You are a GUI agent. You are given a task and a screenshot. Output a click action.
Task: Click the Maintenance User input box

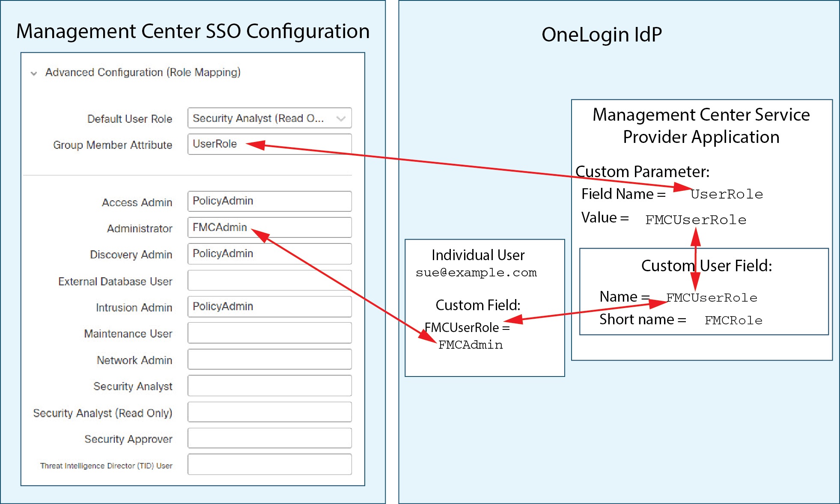[269, 332]
